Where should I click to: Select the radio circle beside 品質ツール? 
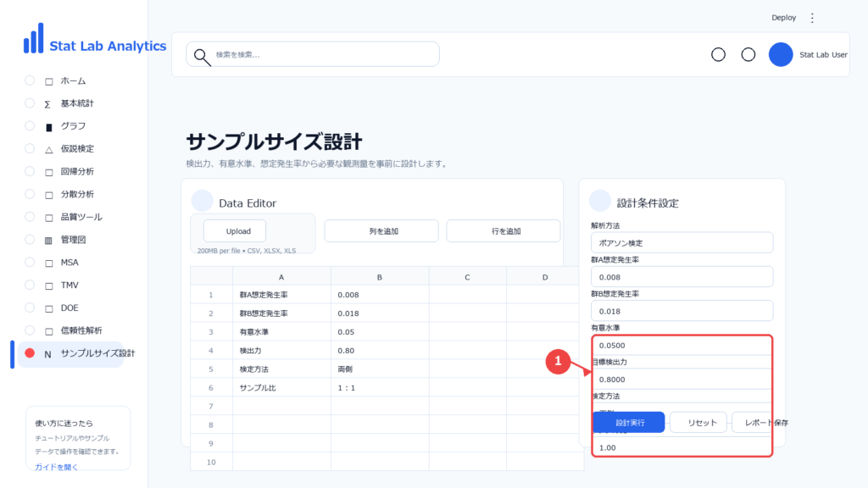[30, 217]
